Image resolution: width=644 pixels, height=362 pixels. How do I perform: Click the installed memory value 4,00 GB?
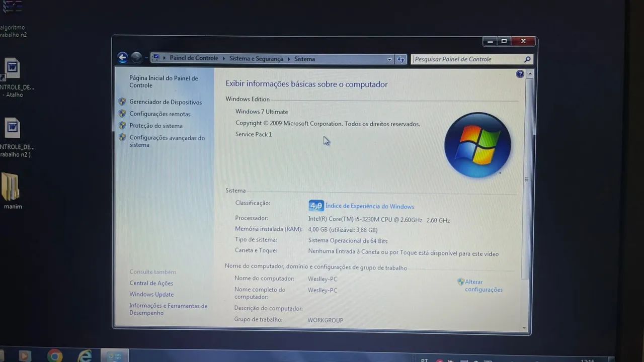click(x=343, y=230)
